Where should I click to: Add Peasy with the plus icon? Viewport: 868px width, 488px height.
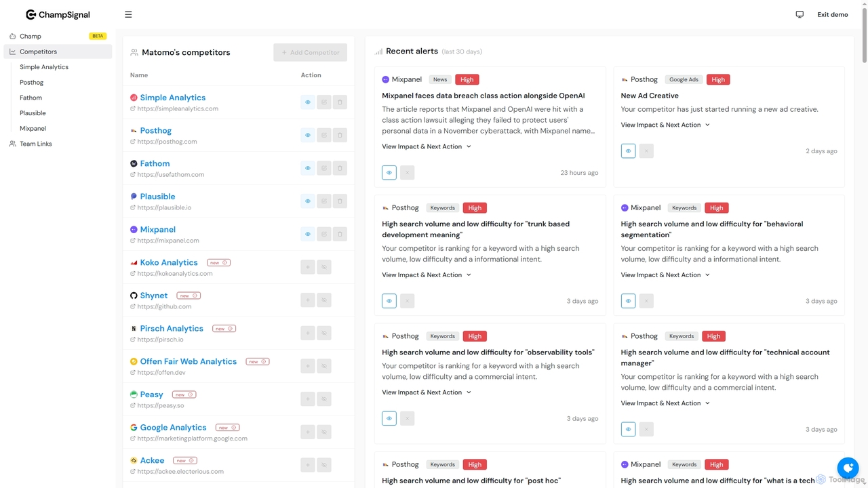pos(308,399)
